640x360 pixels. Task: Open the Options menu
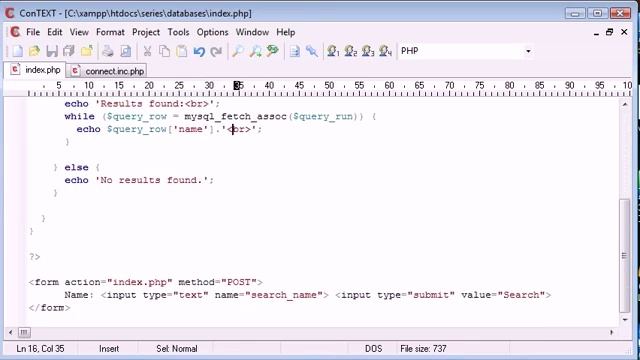point(212,32)
